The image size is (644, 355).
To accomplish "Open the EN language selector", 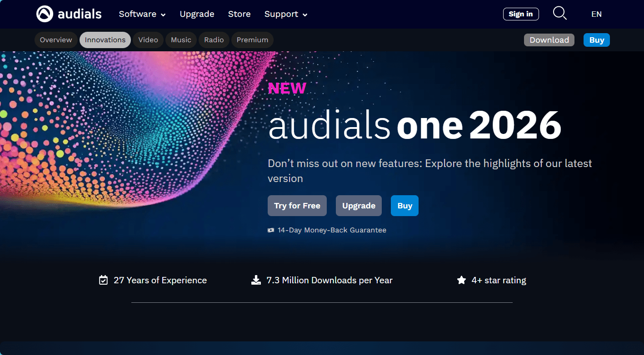I will pos(596,14).
